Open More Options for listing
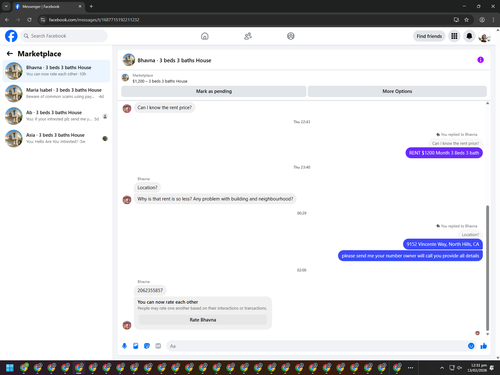This screenshot has width=500, height=375. click(397, 91)
